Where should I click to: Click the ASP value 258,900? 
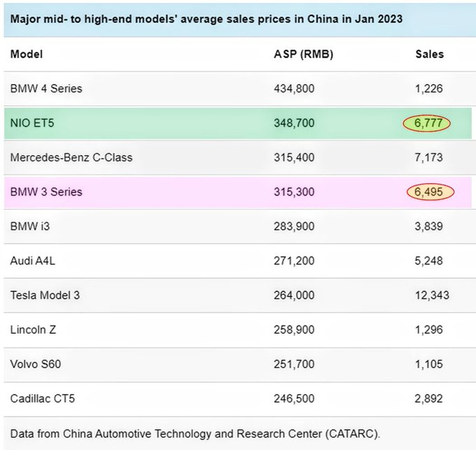[294, 330]
